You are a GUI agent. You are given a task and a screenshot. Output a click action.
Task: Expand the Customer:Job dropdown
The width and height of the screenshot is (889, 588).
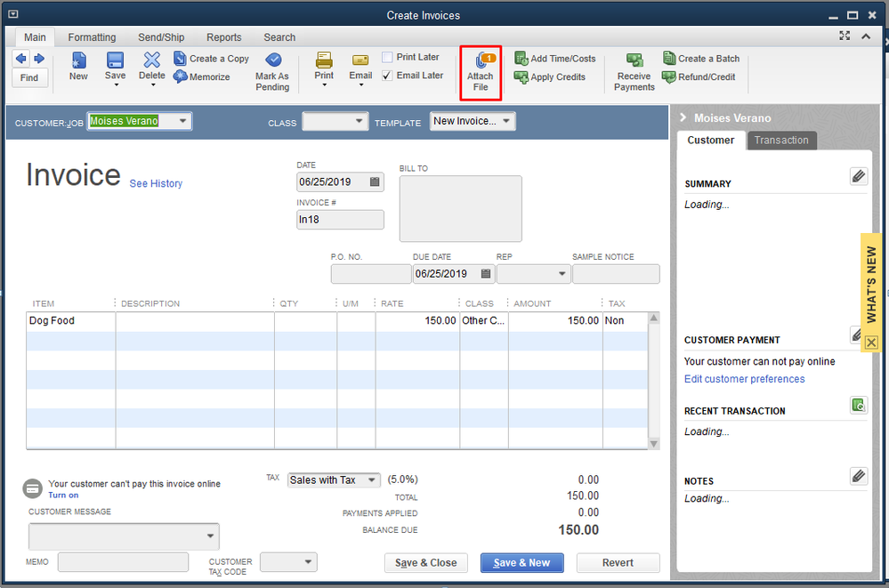click(182, 121)
